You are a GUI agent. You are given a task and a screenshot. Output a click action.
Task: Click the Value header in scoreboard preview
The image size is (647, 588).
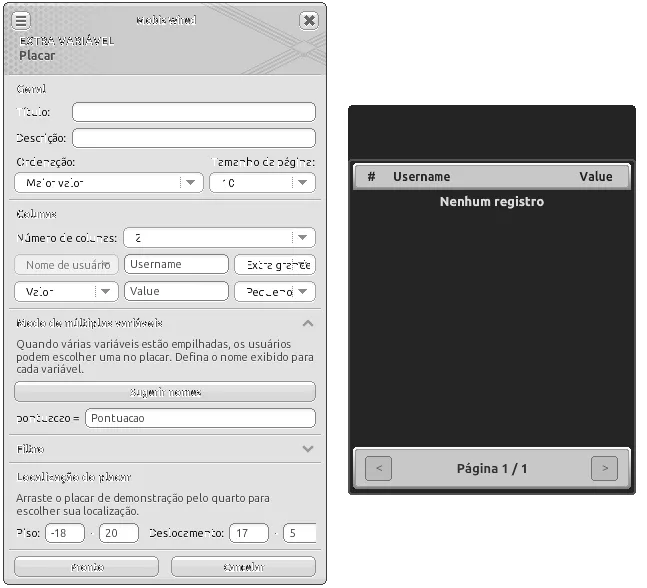click(x=595, y=177)
